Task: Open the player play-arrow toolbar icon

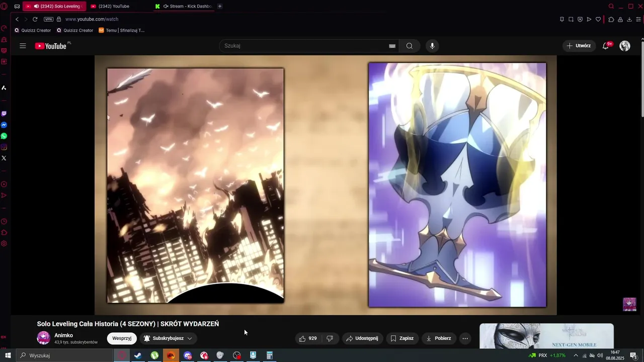Action: coord(589,19)
